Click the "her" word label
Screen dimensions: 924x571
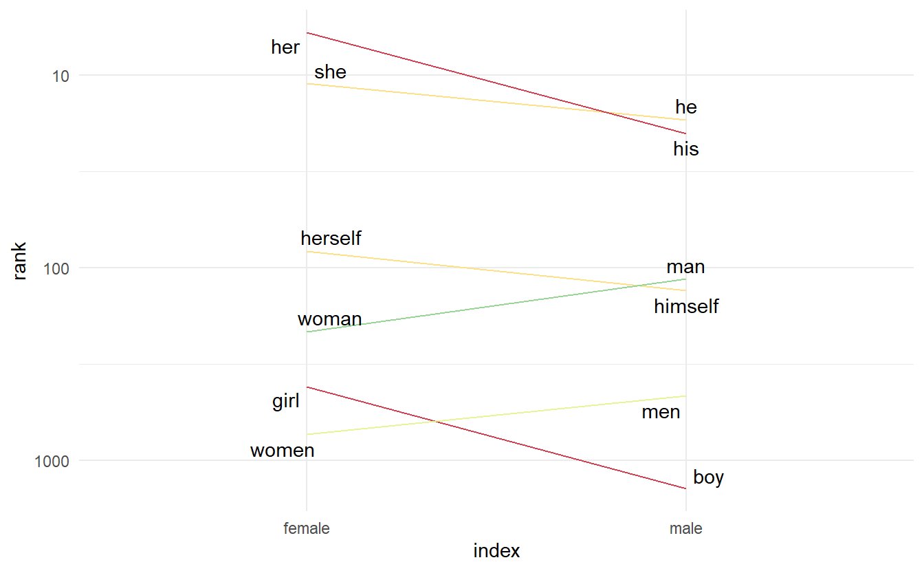coord(285,47)
